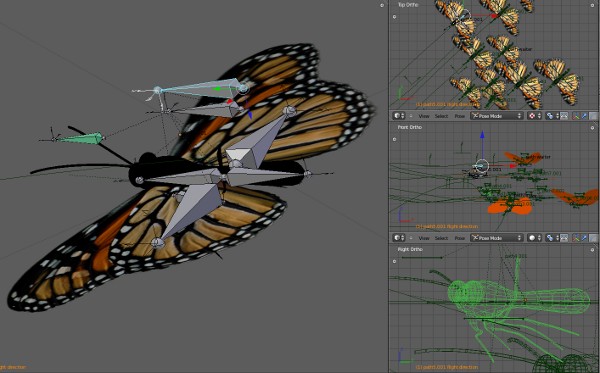
Task: Open View menu under Top Ortho view
Action: pos(424,116)
